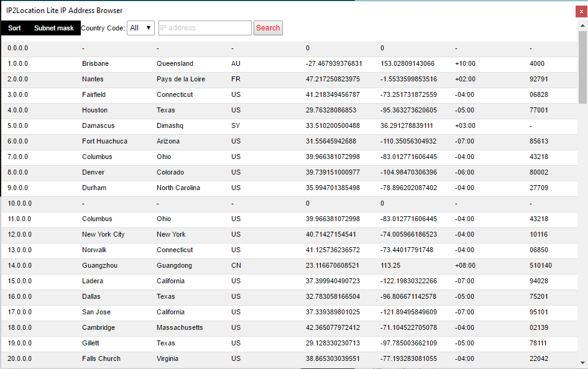Click the scrollbar down arrow
This screenshot has height=369, width=588.
(582, 363)
